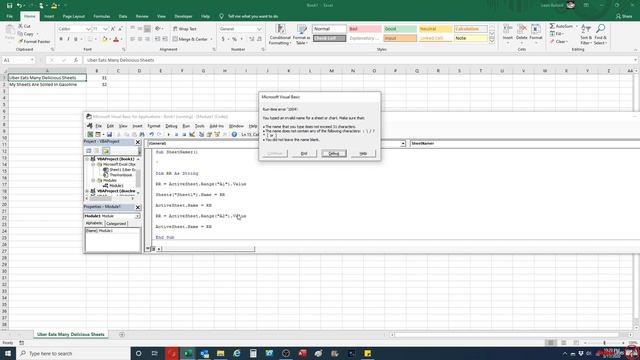Click the End button in the error dialog
Image resolution: width=640 pixels, height=360 pixels.
click(x=304, y=153)
